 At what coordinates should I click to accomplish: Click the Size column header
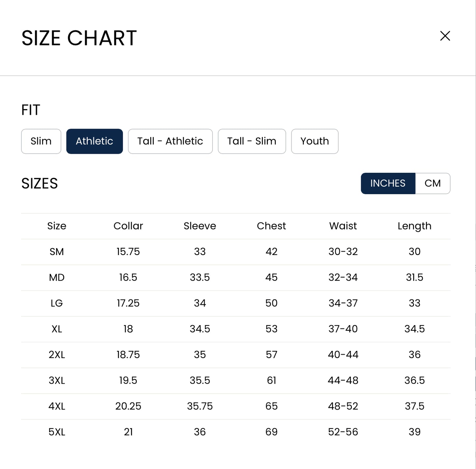[57, 226]
